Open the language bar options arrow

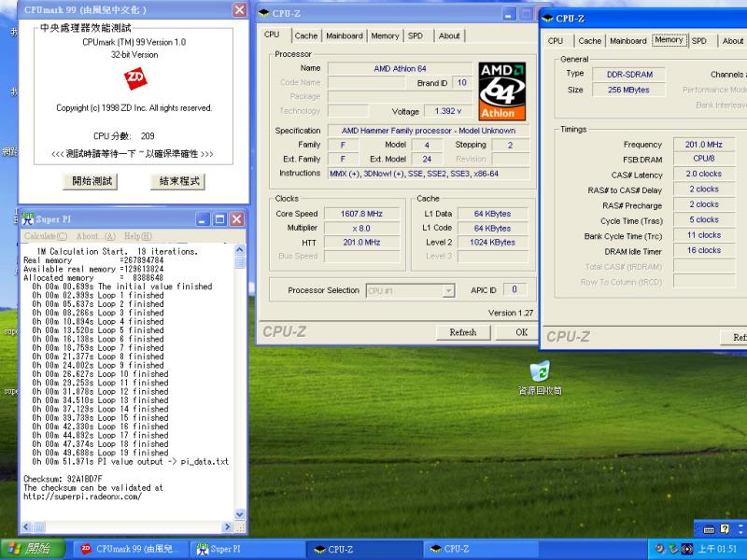(740, 532)
